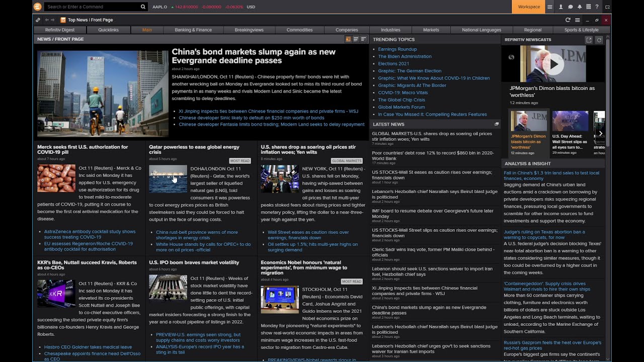Go forward with the right arrow icon

pyautogui.click(x=53, y=20)
